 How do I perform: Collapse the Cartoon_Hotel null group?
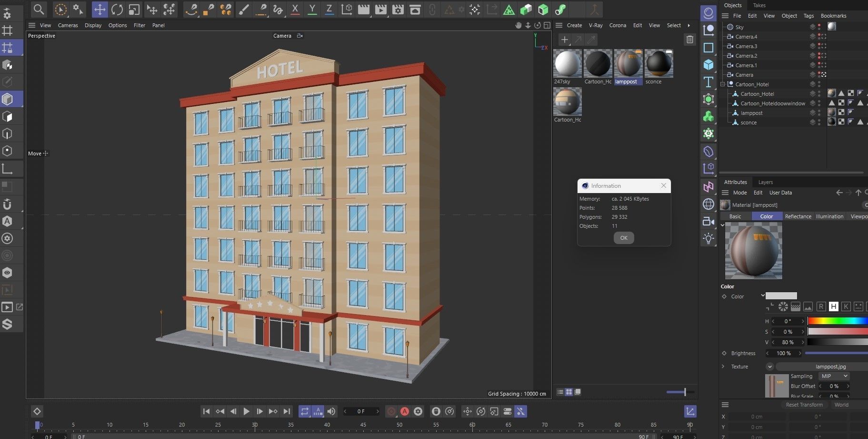click(x=723, y=84)
